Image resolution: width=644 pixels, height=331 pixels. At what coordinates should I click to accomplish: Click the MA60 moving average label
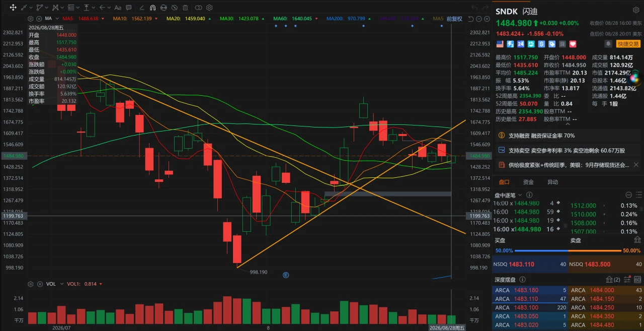[280, 19]
